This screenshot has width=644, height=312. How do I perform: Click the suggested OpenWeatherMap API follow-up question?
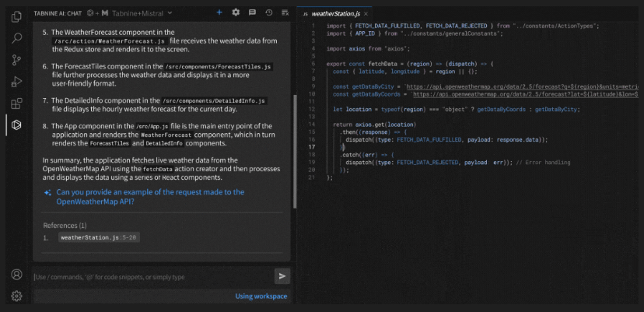click(x=149, y=196)
